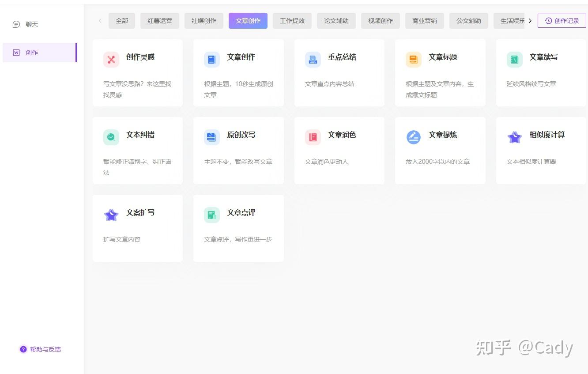
Task: Click description 主题不变，智能改写文章
Action: (x=238, y=162)
